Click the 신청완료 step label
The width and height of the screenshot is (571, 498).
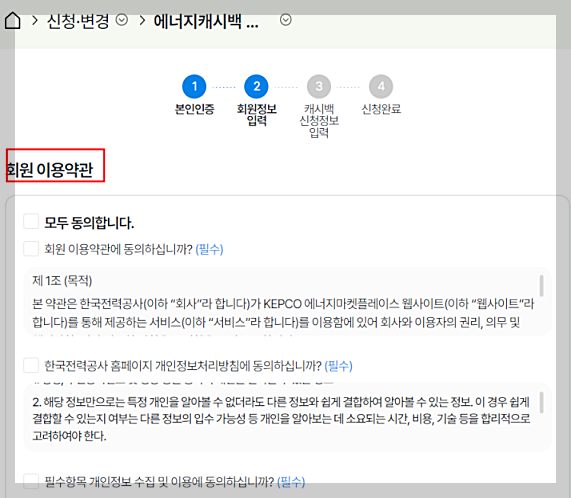tap(381, 109)
